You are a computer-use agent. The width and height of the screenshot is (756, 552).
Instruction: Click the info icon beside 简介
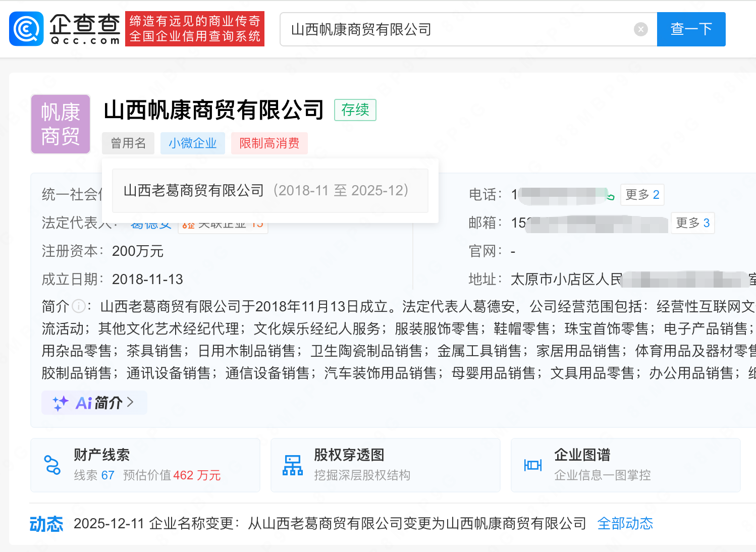[78, 306]
